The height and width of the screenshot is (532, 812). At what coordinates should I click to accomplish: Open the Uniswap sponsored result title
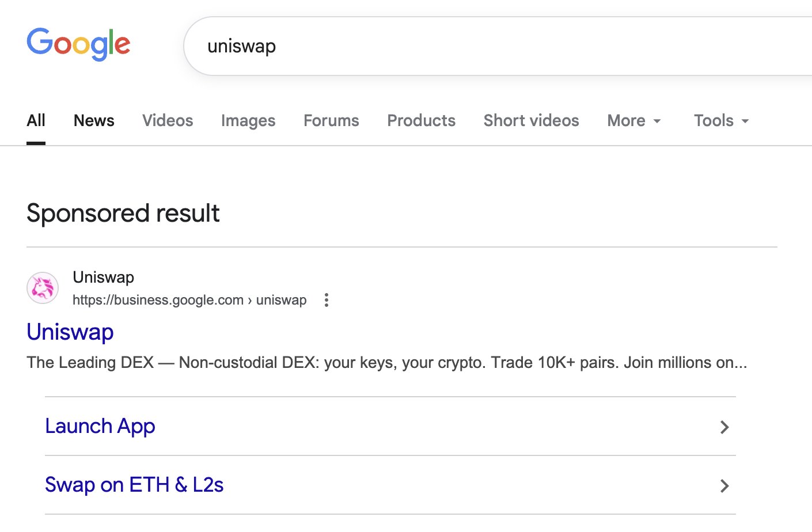tap(70, 332)
